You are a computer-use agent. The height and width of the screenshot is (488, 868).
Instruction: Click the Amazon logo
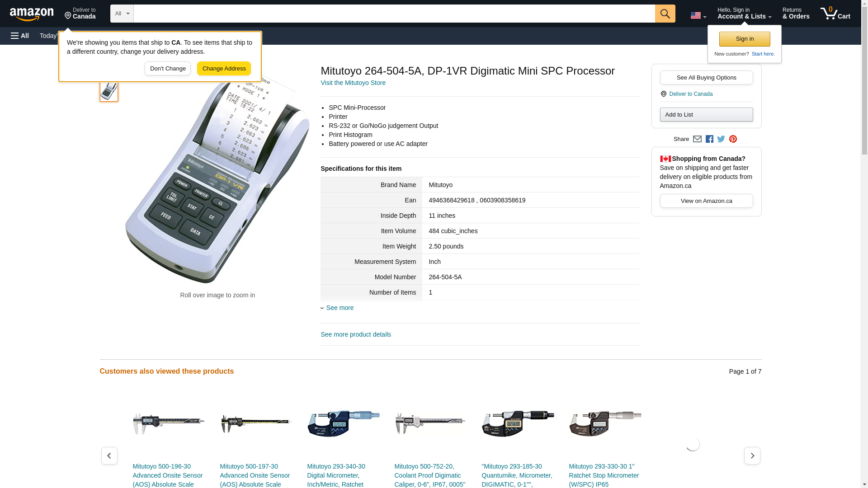32,14
